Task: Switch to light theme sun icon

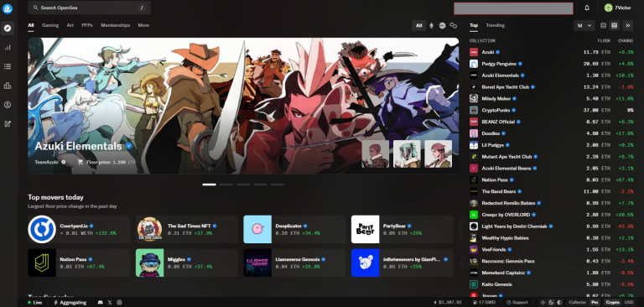Action: (543, 303)
